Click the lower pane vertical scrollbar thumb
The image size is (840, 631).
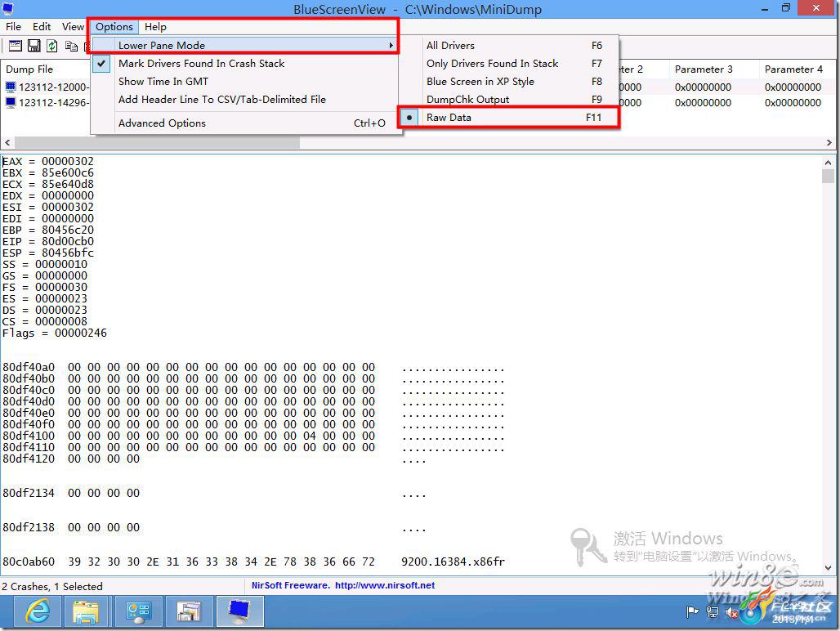pos(829,177)
